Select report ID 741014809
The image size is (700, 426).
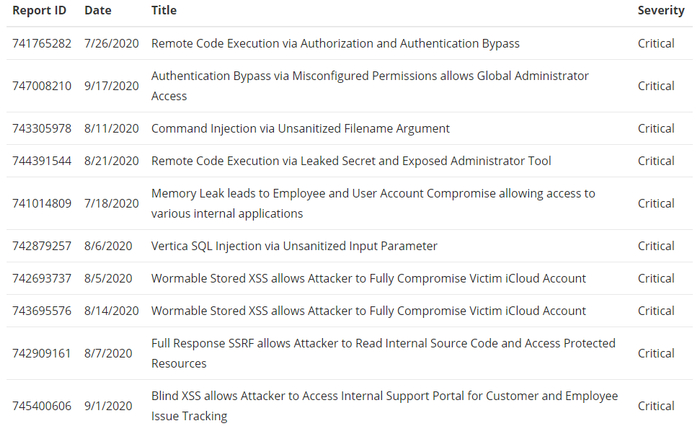tap(42, 203)
